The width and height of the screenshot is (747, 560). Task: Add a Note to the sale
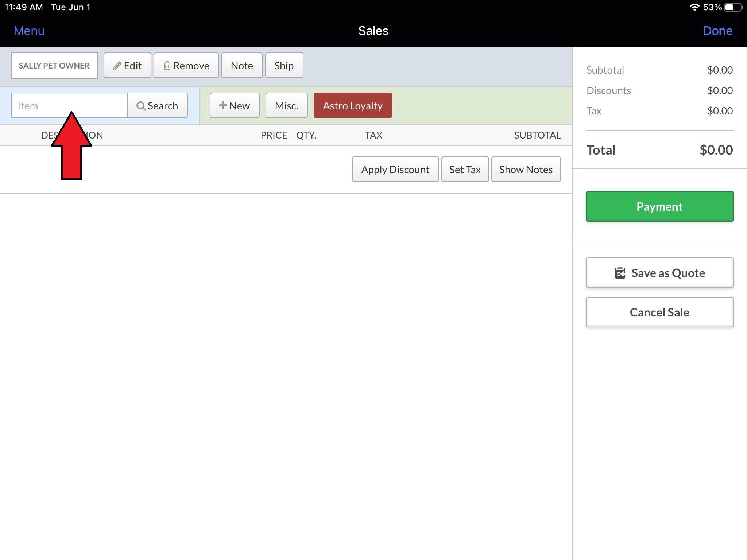pos(242,66)
